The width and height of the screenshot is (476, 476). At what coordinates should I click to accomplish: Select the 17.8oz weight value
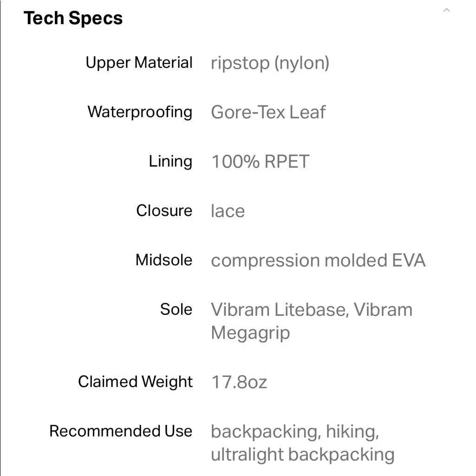[x=239, y=382]
